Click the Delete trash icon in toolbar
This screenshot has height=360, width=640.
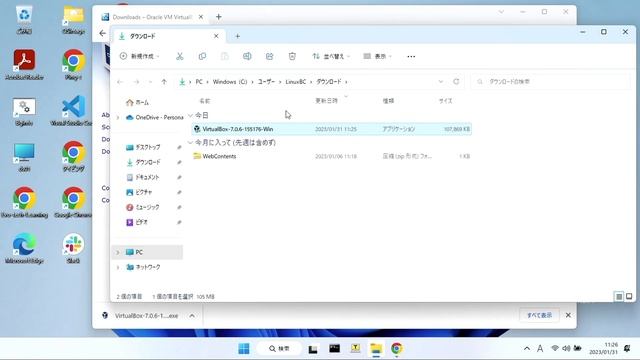coord(292,56)
